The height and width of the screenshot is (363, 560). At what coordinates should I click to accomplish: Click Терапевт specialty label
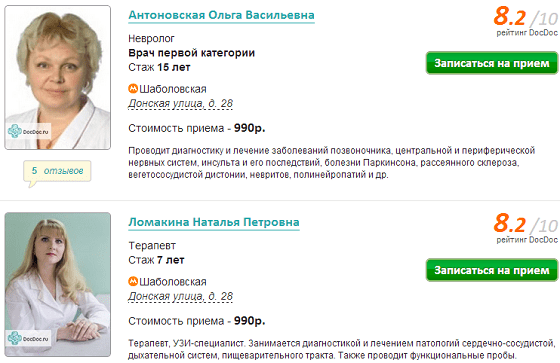(x=152, y=246)
